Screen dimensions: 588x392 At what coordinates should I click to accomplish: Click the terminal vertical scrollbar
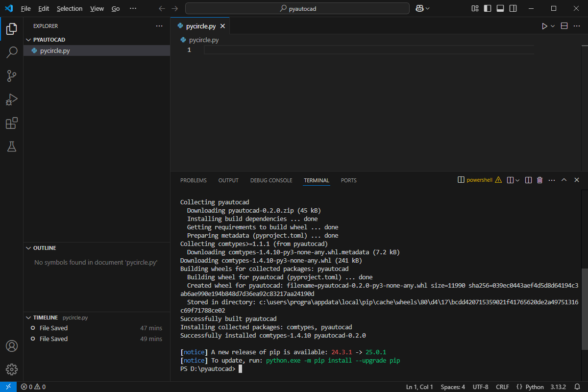585,309
